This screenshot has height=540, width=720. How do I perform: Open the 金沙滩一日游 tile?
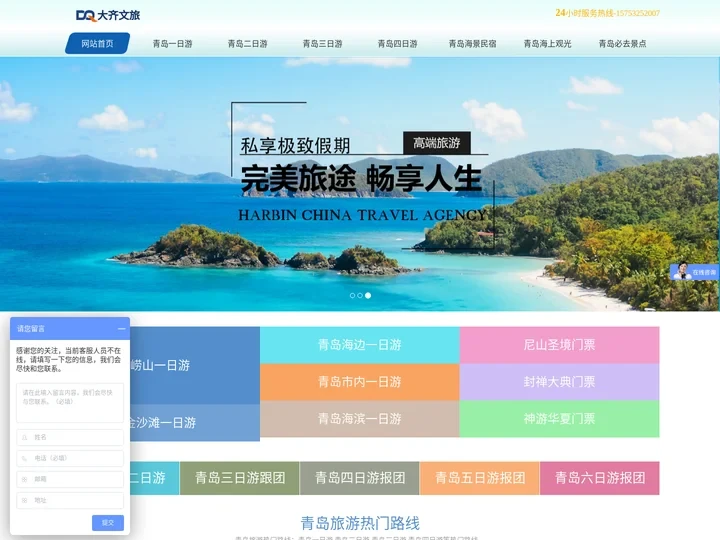(x=195, y=422)
